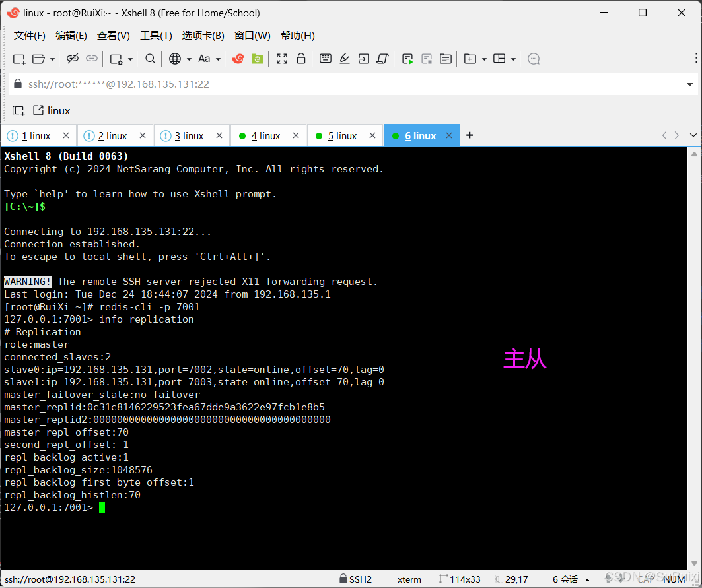
Task: Click the Aa font icon
Action: coord(204,59)
